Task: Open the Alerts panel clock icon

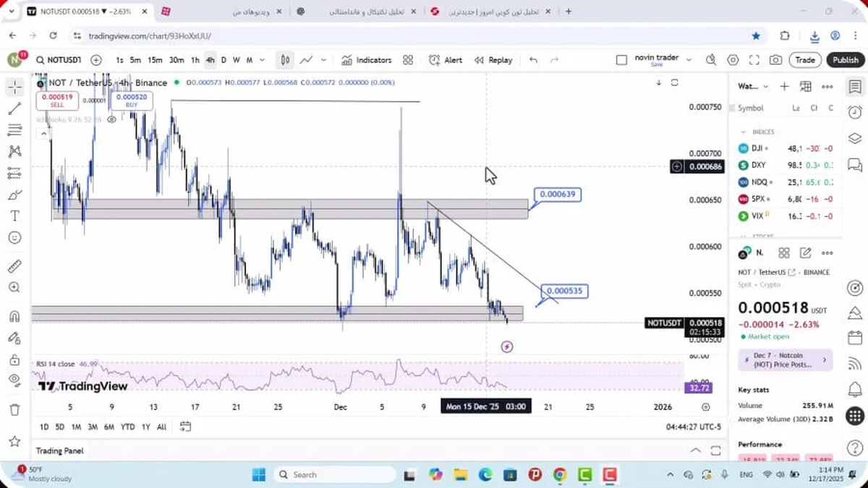Action: [855, 112]
